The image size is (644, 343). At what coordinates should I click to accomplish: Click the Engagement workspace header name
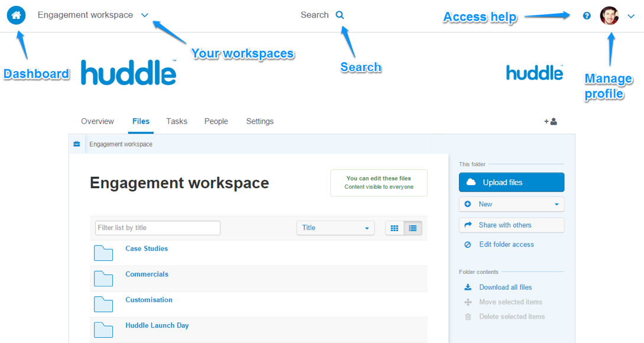coord(86,15)
